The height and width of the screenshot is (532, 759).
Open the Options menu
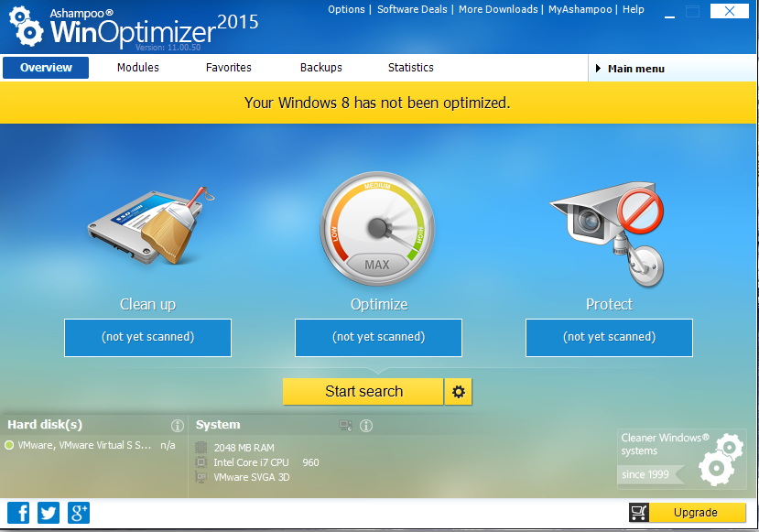[346, 9]
